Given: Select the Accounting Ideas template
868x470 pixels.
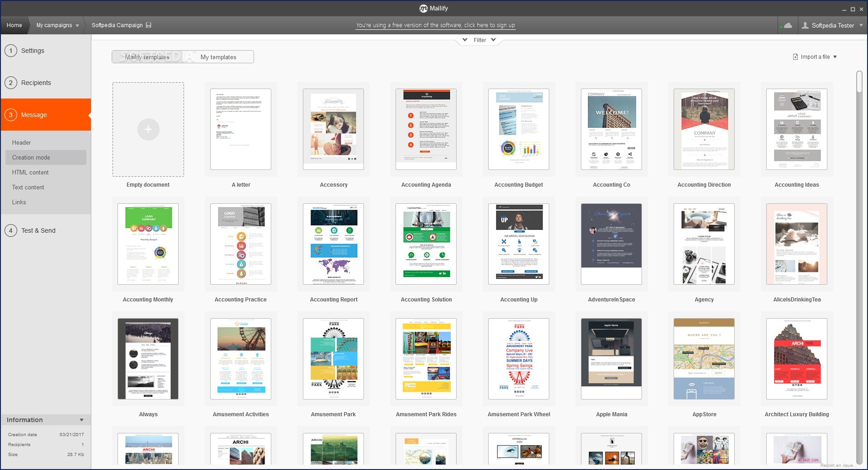Looking at the screenshot, I should (797, 129).
